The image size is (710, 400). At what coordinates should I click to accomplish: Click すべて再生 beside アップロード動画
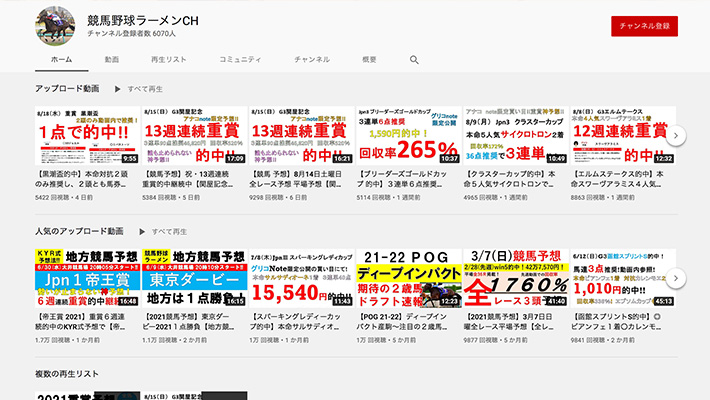145,89
